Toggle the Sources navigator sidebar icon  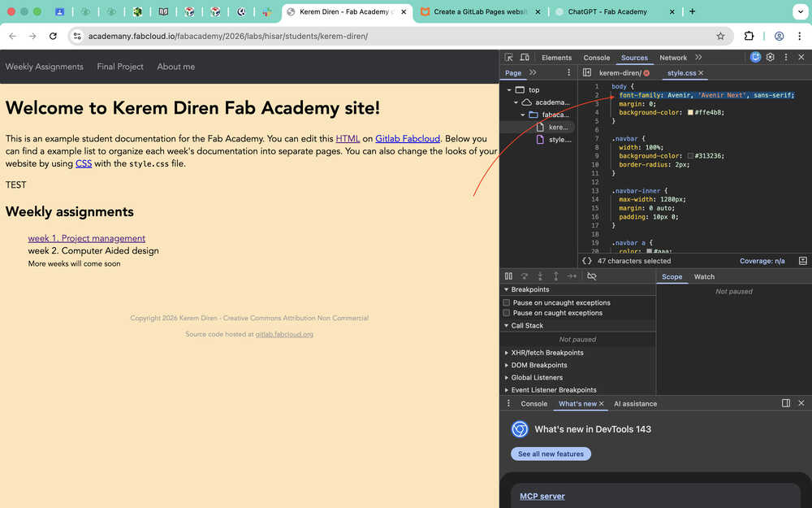587,72
